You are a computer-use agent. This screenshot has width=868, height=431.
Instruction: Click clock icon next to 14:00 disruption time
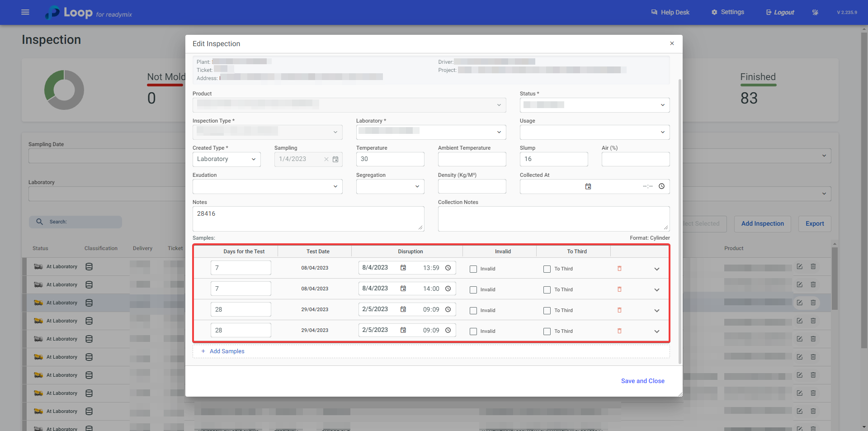click(x=448, y=289)
